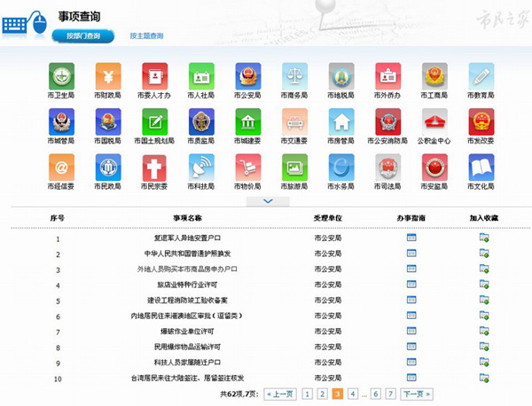Click the 市公安局 police badge icon
This screenshot has width=532, height=406.
[248, 75]
